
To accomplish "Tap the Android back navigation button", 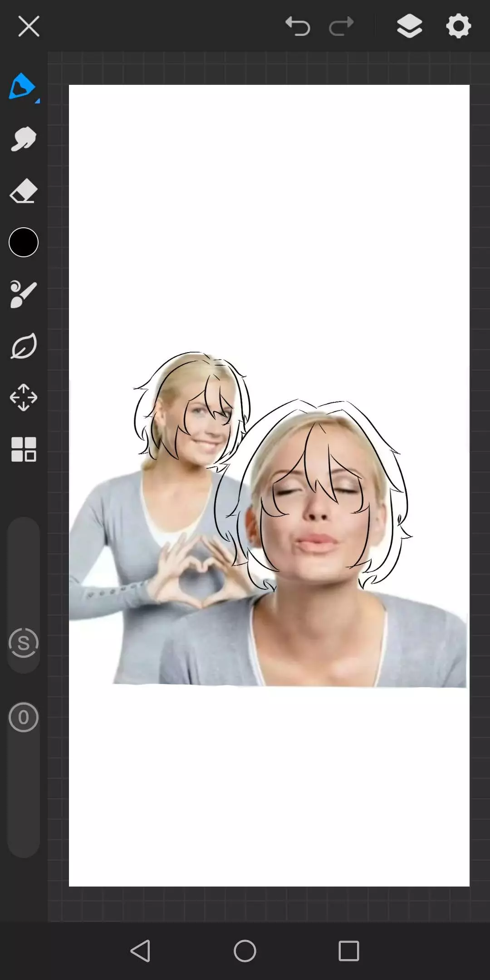I will tap(140, 951).
